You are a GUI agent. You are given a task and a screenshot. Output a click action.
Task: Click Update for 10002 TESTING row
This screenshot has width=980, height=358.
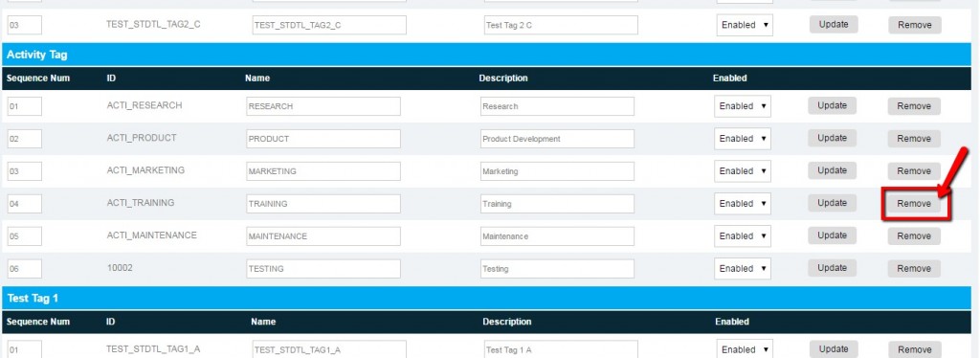[x=832, y=268]
